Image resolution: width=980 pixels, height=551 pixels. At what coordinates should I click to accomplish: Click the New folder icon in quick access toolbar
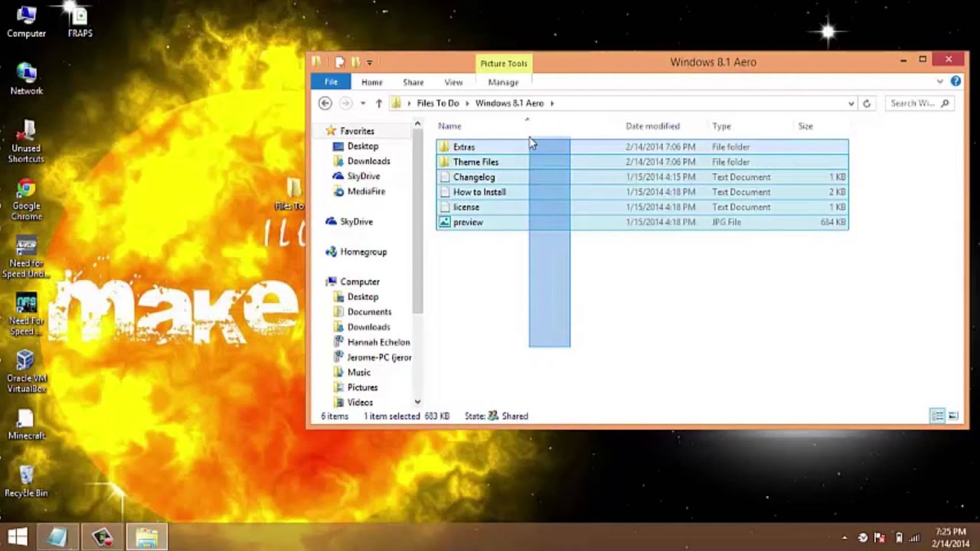[x=355, y=62]
